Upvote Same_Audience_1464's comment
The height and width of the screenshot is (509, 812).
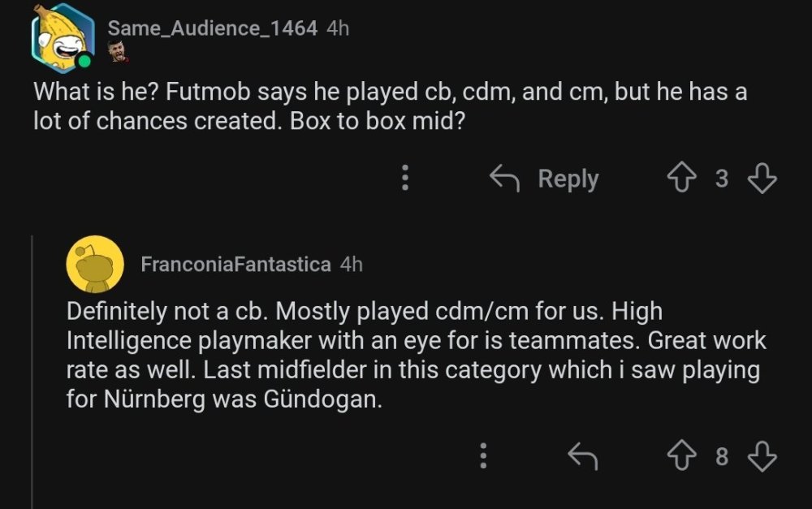[x=683, y=179]
